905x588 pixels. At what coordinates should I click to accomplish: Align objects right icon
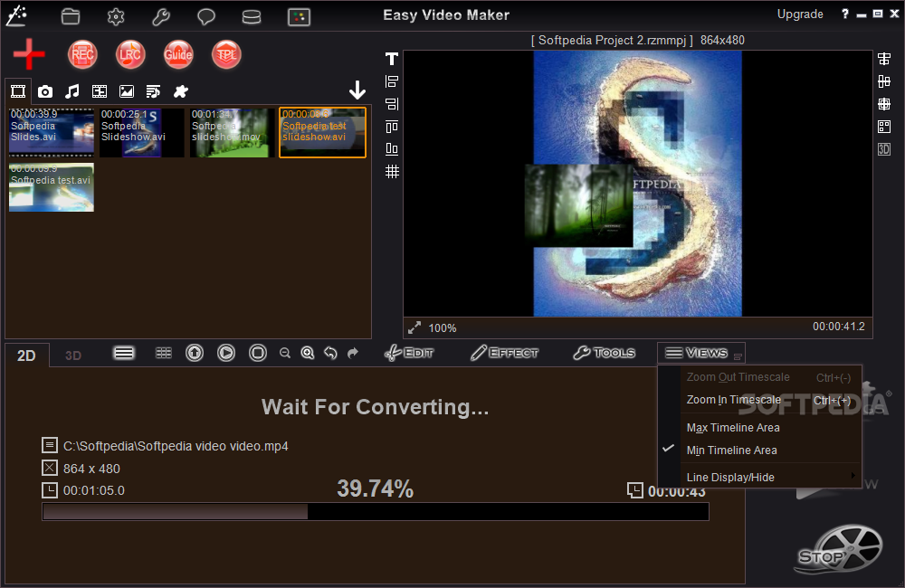[392, 104]
